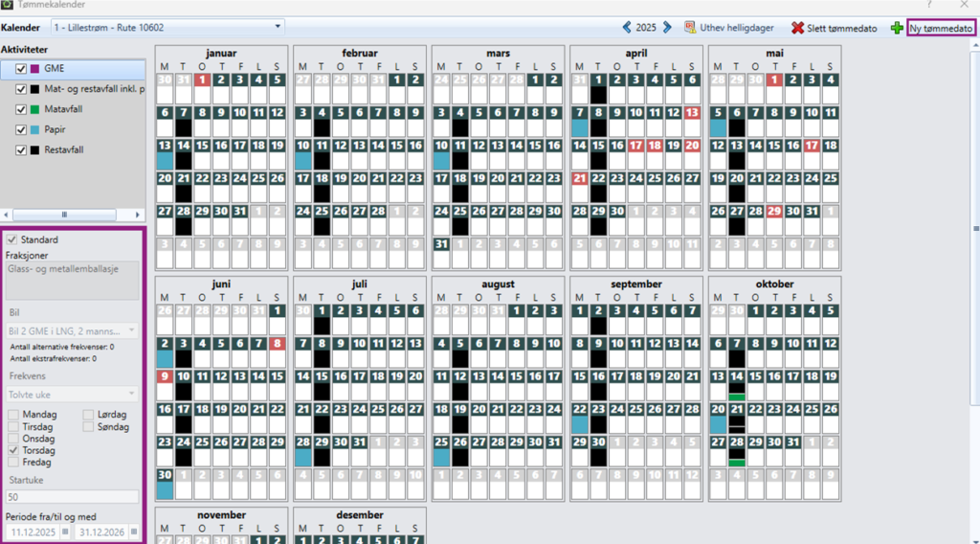Check the Fredag checkbox
The height and width of the screenshot is (544, 980).
click(x=13, y=462)
